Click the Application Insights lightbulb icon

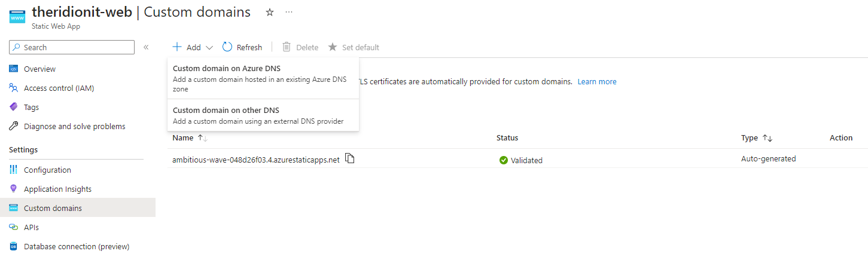tap(14, 189)
